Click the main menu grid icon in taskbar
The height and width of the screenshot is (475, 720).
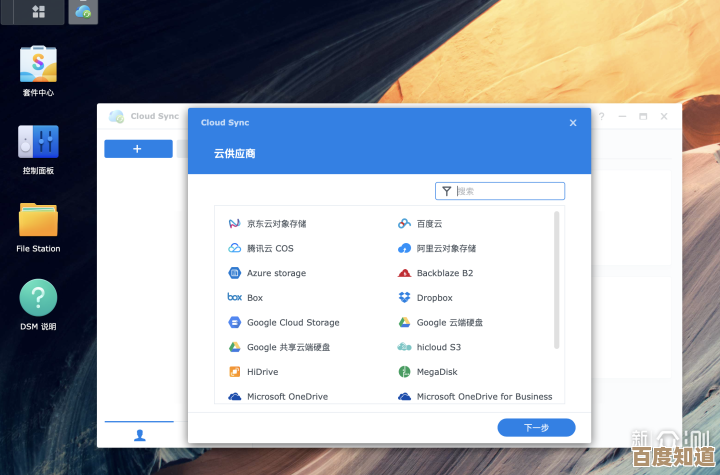click(38, 12)
